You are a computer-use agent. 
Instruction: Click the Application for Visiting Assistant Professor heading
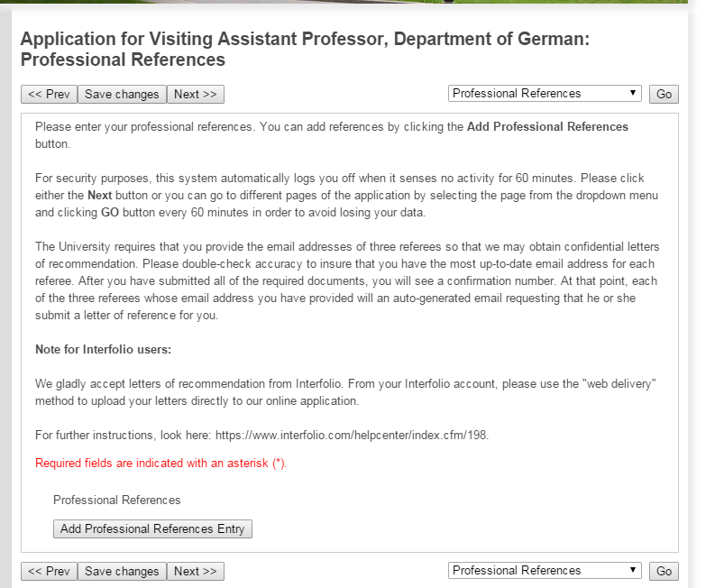click(x=305, y=49)
